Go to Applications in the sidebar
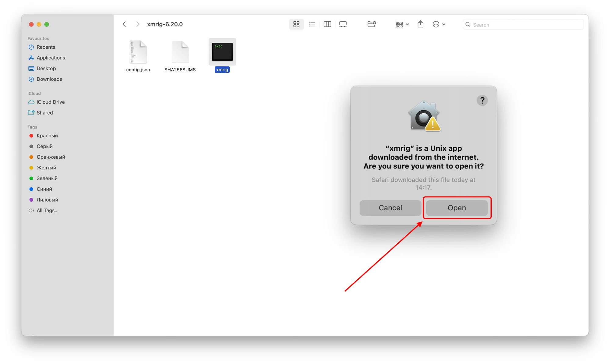Viewport: 610px width, 364px height. [x=51, y=58]
